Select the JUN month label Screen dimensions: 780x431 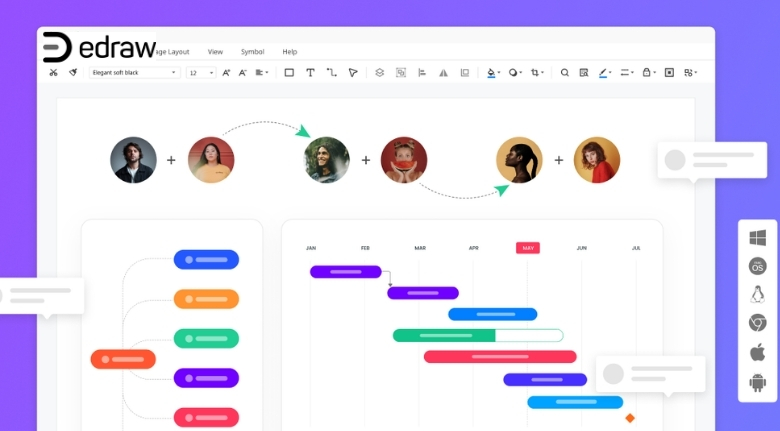click(582, 248)
